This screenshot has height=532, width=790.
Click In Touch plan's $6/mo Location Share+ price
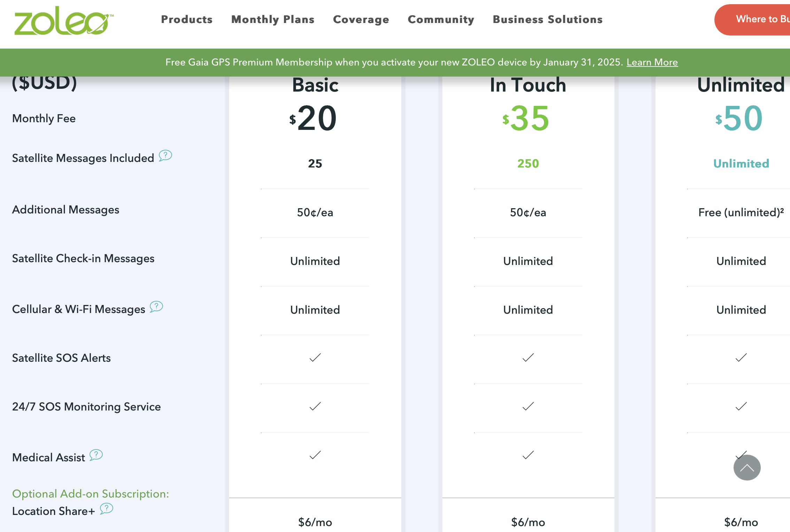click(x=528, y=522)
